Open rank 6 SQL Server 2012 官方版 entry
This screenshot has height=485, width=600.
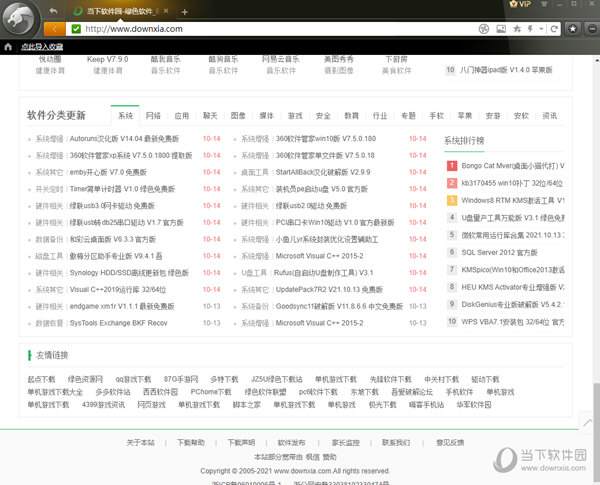click(x=499, y=253)
